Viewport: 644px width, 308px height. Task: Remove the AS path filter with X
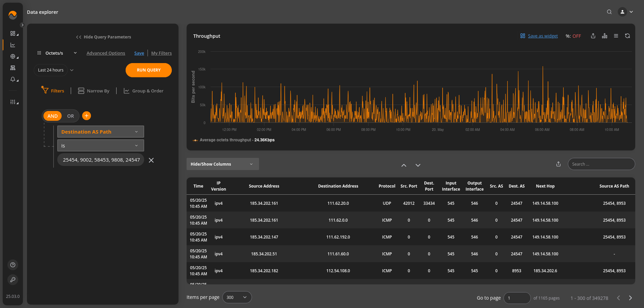151,160
